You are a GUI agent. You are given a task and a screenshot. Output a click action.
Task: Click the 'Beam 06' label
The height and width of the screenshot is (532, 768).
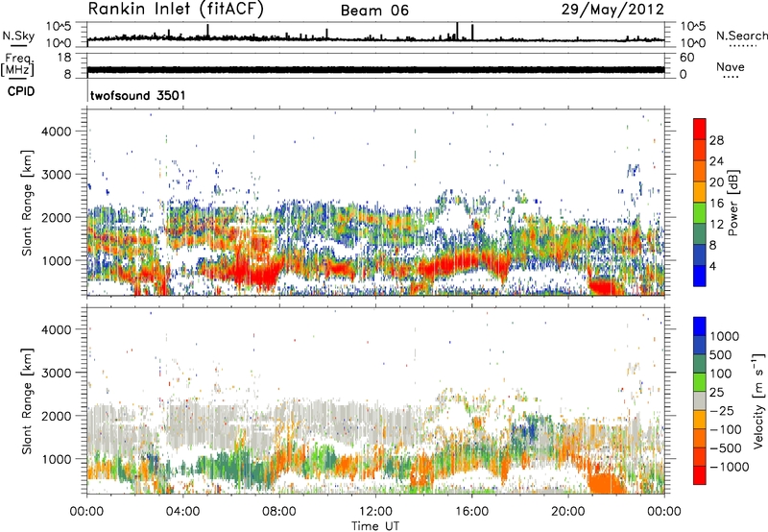[374, 11]
